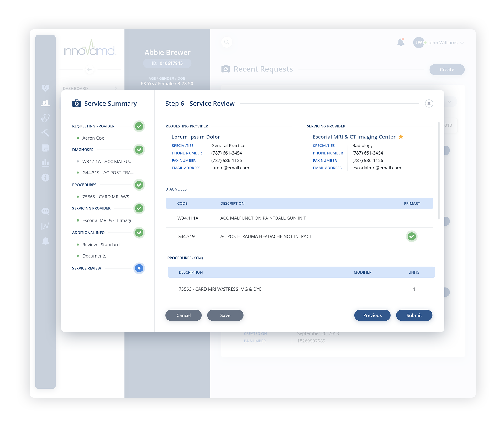Click the Recent Requests medical kit icon
This screenshot has height=427, width=504.
coord(225,69)
